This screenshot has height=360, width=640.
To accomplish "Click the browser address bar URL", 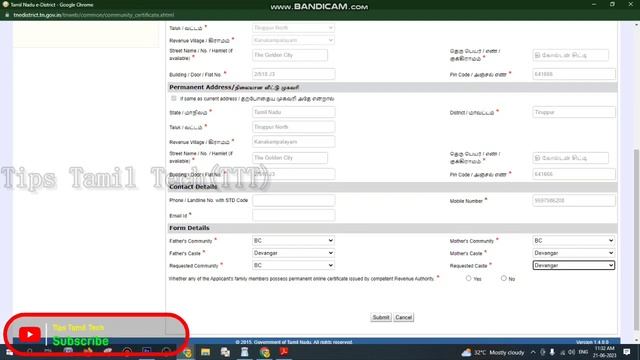I will point(93,15).
